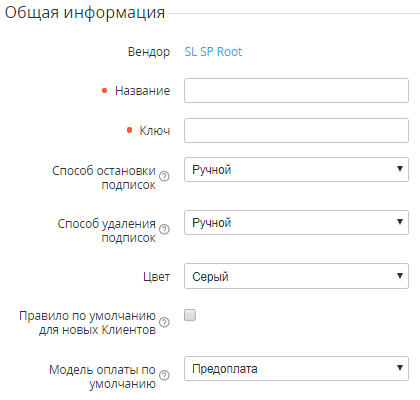Viewport: 420px width, 400px height.
Task: Click help icon beside Способ остановки подписок
Action: point(164,176)
